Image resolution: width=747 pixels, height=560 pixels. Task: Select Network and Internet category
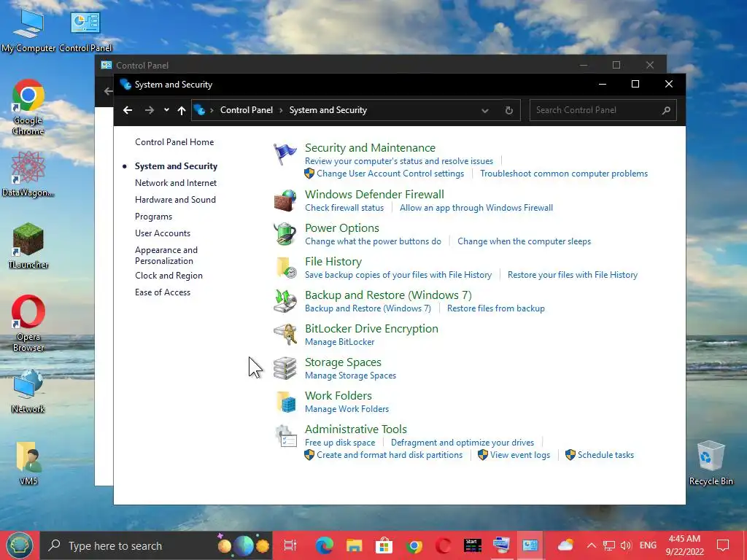tap(175, 183)
